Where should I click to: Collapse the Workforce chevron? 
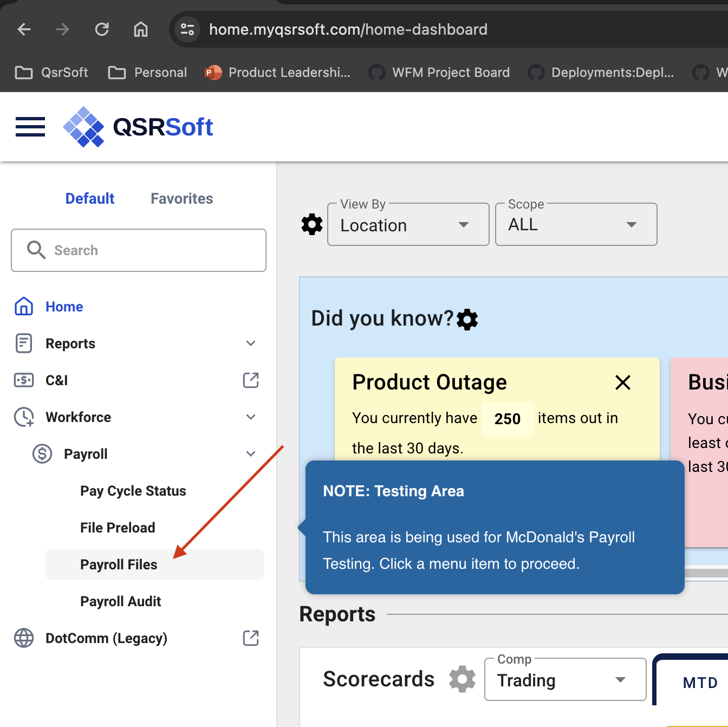(x=251, y=417)
